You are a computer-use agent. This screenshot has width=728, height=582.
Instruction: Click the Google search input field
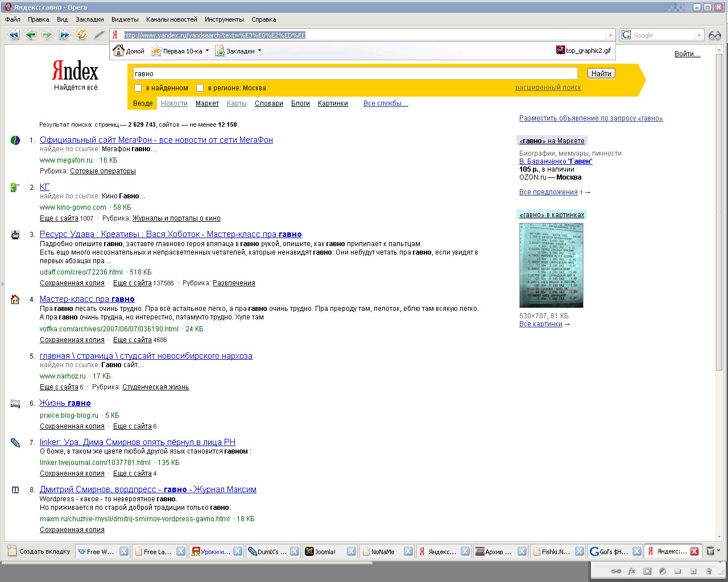[x=663, y=35]
